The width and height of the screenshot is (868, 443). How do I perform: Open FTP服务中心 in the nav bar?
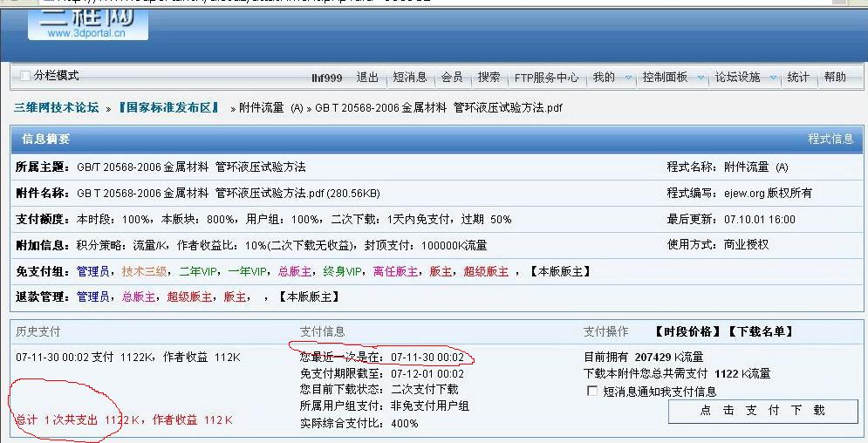(x=546, y=78)
